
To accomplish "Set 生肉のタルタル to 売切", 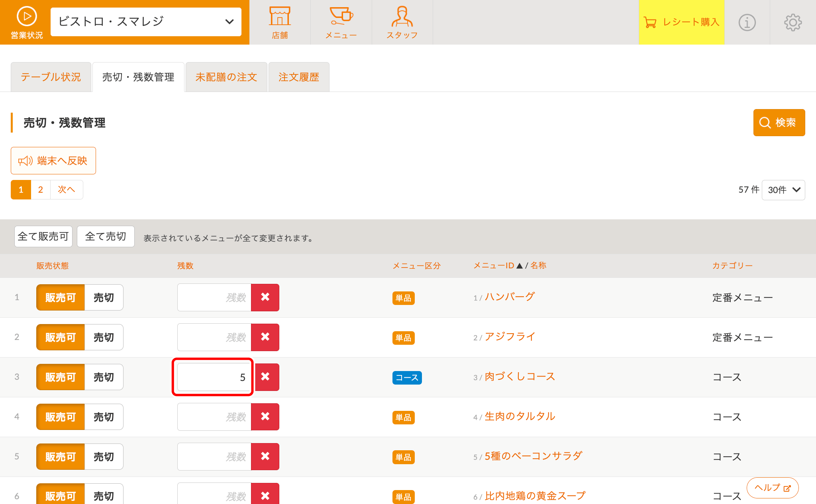I will (104, 417).
